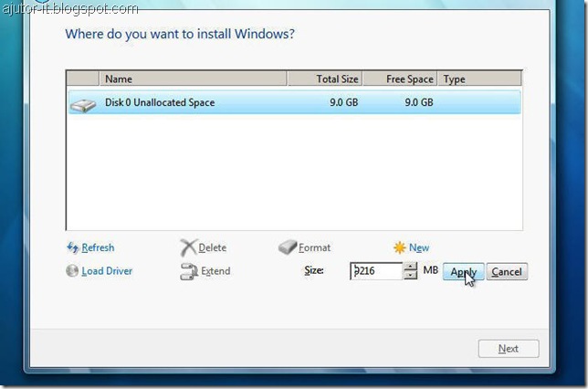Sort by the Total Size column header
This screenshot has height=389, width=588.
click(325, 79)
